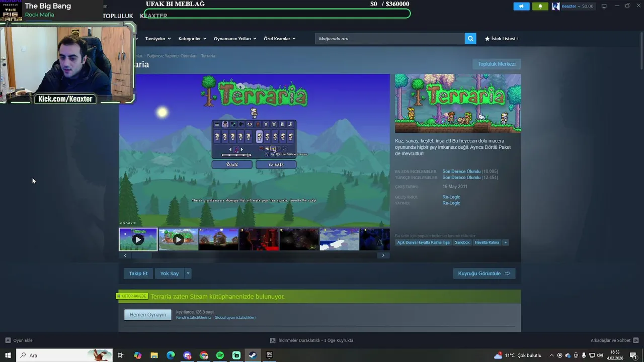Image resolution: width=644 pixels, height=362 pixels.
Task: Open Epic Games Launcher from taskbar
Action: [269, 355]
